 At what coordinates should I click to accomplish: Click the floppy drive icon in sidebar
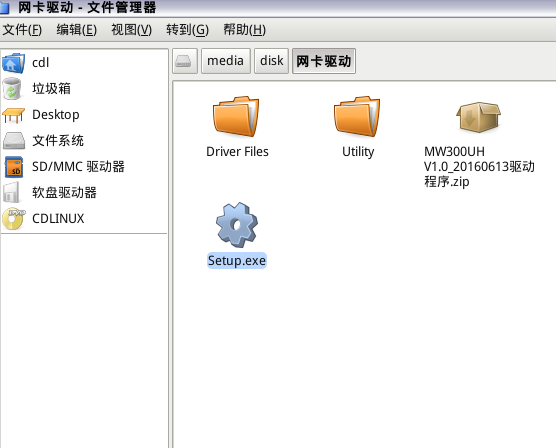click(12, 193)
